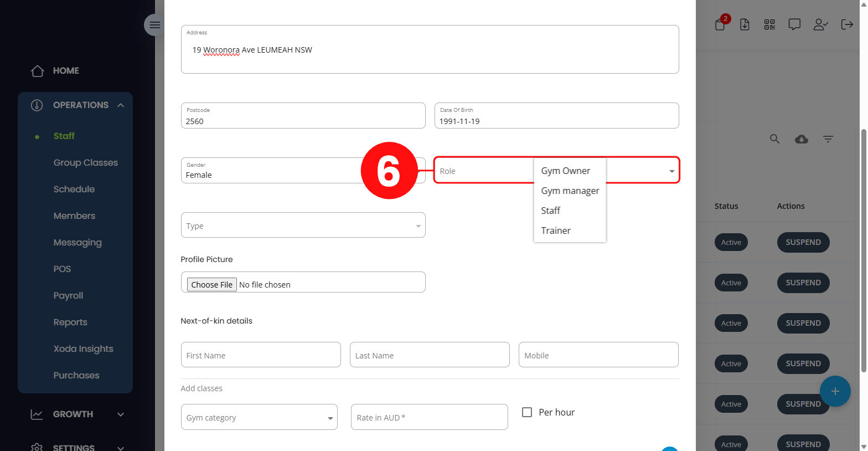Click the logout icon in header
Viewport: 868px width, 451px height.
click(847, 24)
